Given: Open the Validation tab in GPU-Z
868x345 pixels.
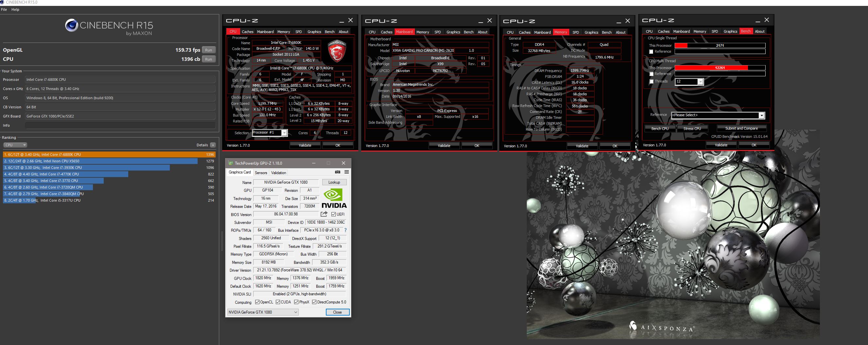Looking at the screenshot, I should (279, 173).
